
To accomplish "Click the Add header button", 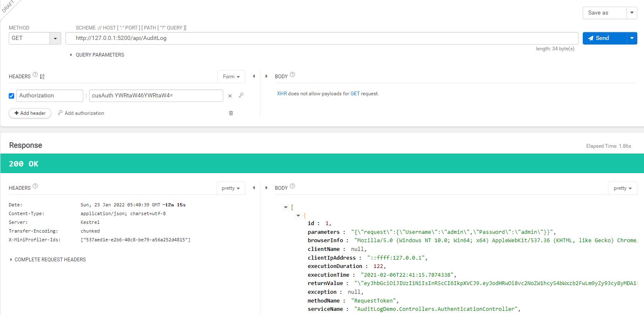I will tap(30, 113).
